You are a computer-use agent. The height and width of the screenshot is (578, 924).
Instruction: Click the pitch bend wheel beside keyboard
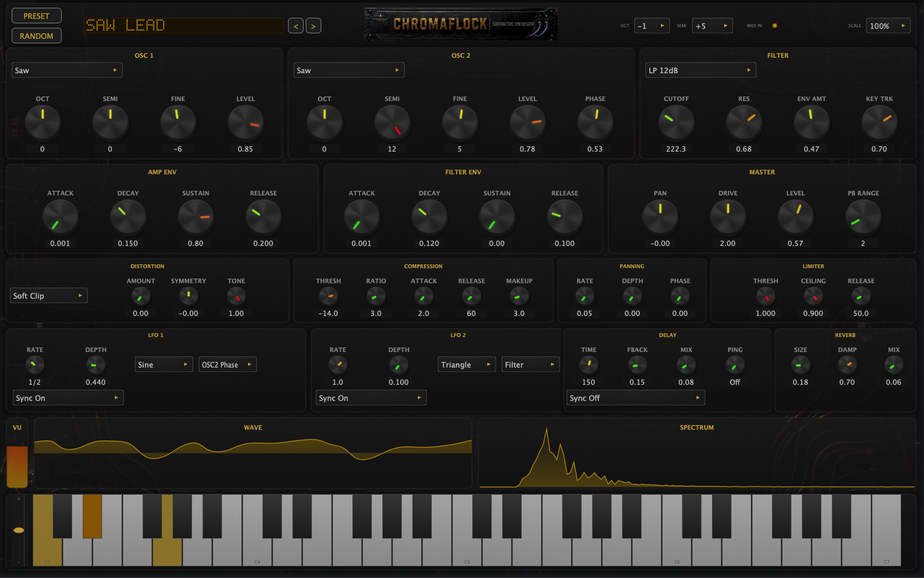[x=18, y=530]
